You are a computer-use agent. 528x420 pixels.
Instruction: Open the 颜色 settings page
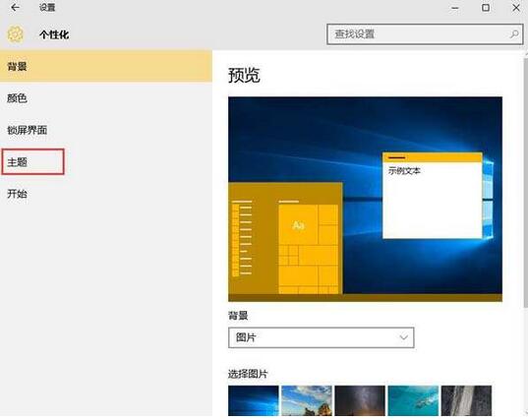(x=106, y=98)
